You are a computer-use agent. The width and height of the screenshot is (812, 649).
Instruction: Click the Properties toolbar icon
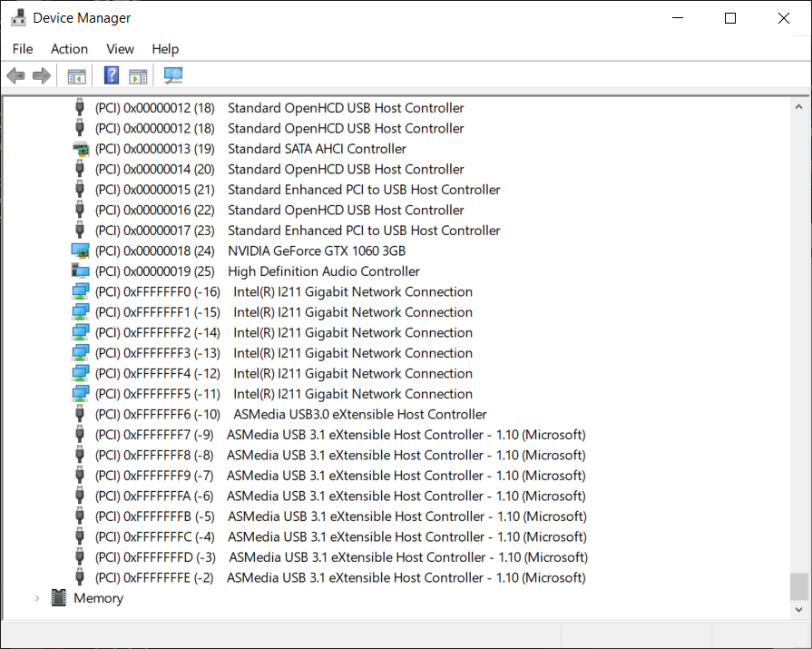coord(138,75)
